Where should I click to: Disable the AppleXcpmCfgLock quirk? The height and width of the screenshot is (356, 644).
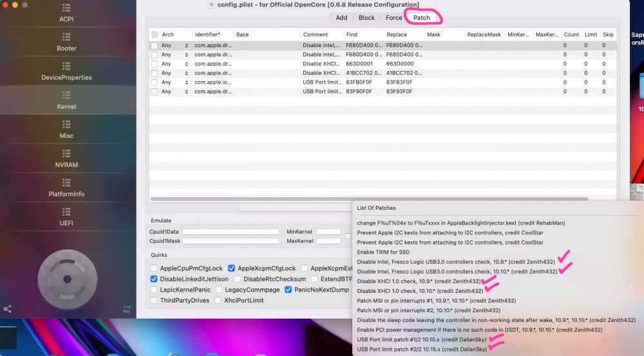coord(232,268)
